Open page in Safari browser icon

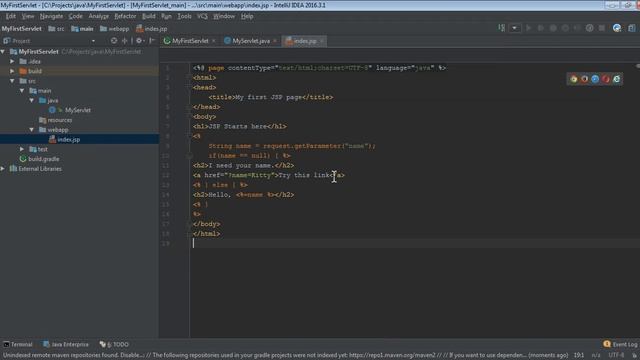pos(595,79)
